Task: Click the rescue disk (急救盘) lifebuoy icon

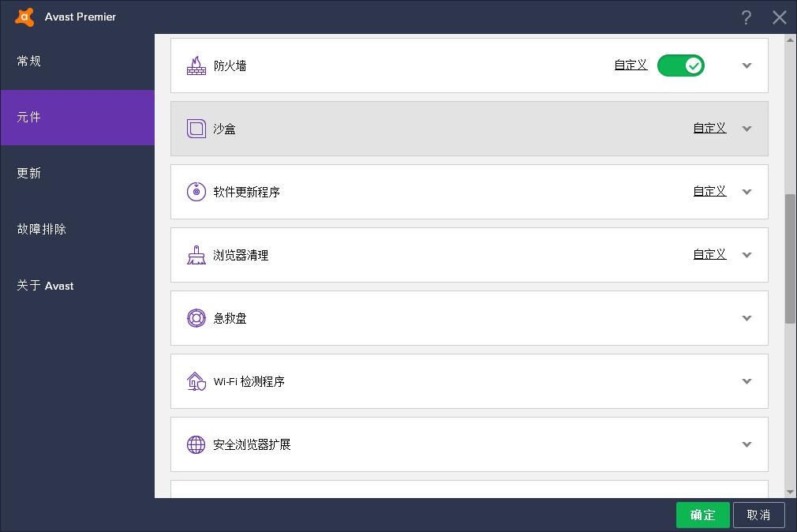Action: (x=196, y=318)
